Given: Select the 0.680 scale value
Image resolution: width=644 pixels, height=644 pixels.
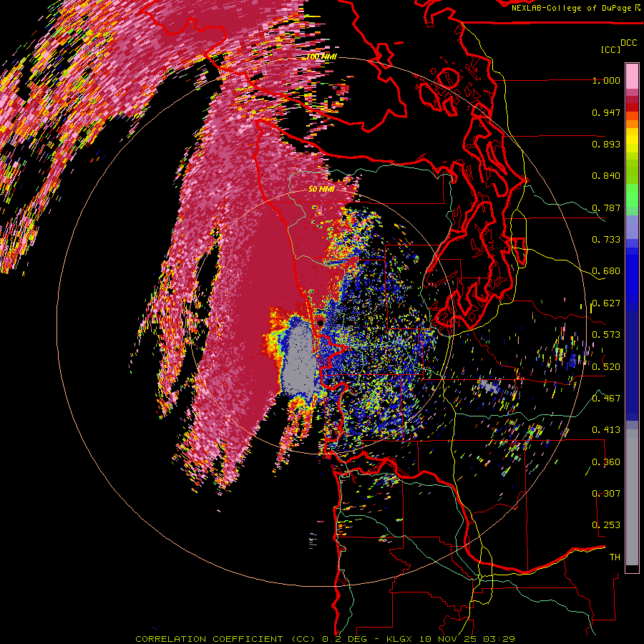Looking at the screenshot, I should tap(606, 271).
